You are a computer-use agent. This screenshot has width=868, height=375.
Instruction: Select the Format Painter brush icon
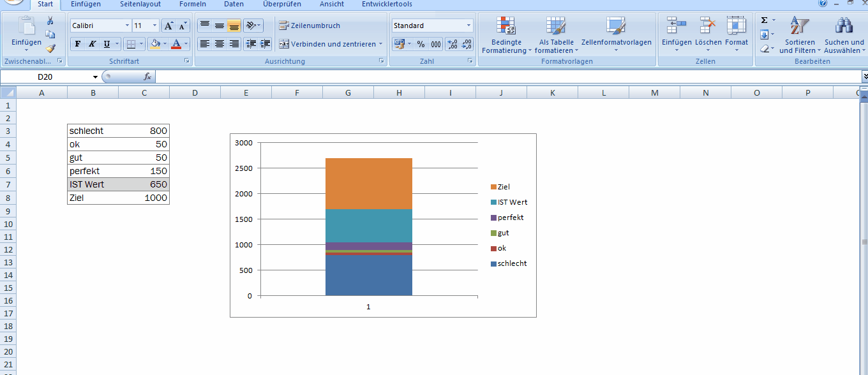point(50,48)
